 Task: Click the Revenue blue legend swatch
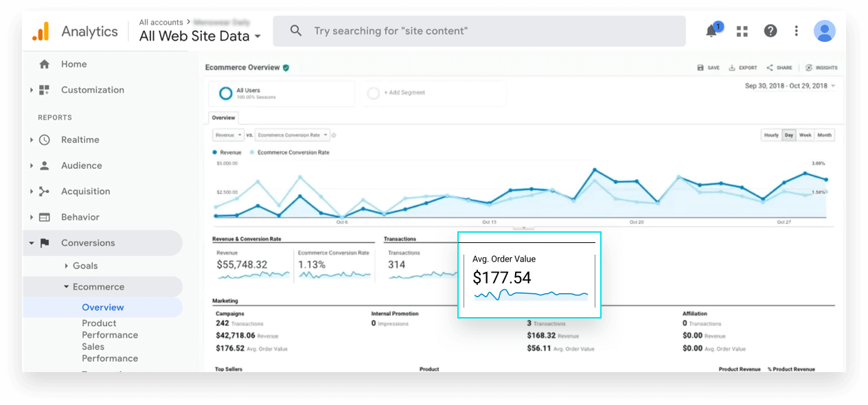215,152
